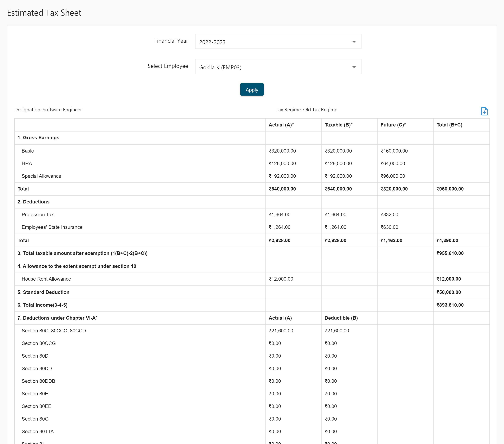This screenshot has height=444, width=504.
Task: Click the Total (B+C) column header
Action: [x=449, y=125]
